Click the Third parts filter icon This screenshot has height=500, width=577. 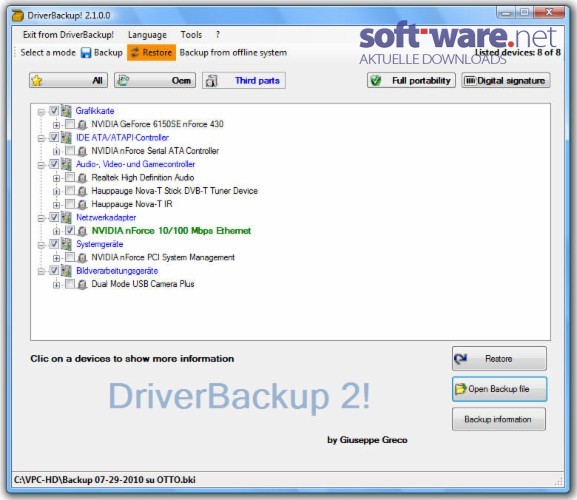(x=211, y=81)
